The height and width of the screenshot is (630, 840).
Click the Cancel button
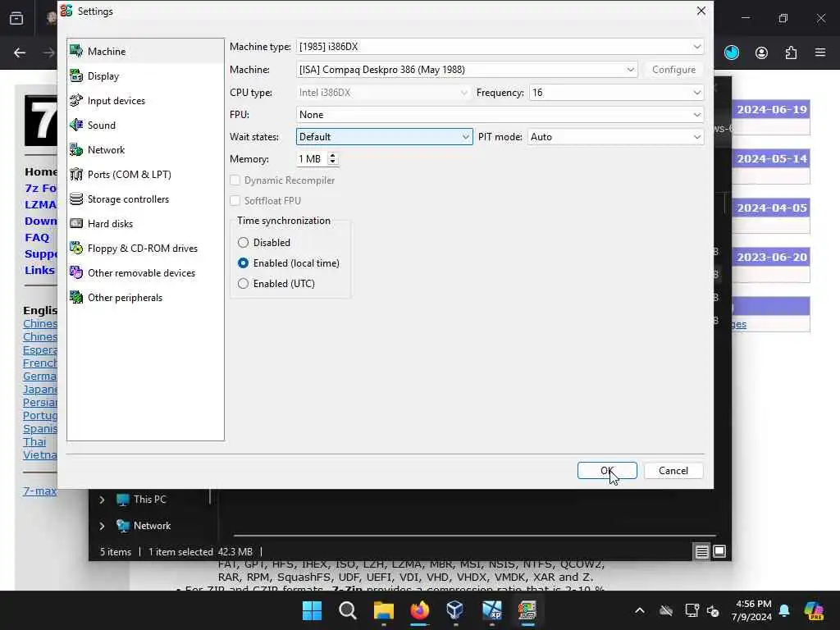tap(673, 470)
